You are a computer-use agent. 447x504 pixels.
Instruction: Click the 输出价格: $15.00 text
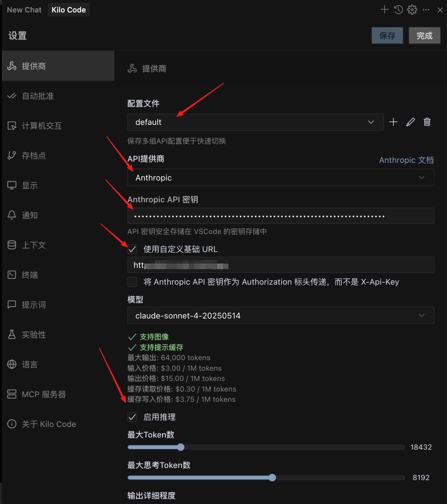[x=176, y=378]
